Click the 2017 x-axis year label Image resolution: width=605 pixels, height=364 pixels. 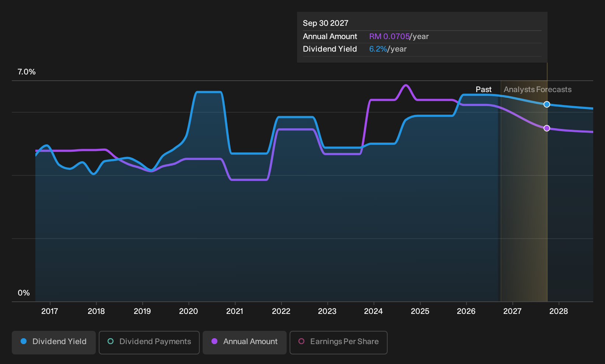click(49, 311)
